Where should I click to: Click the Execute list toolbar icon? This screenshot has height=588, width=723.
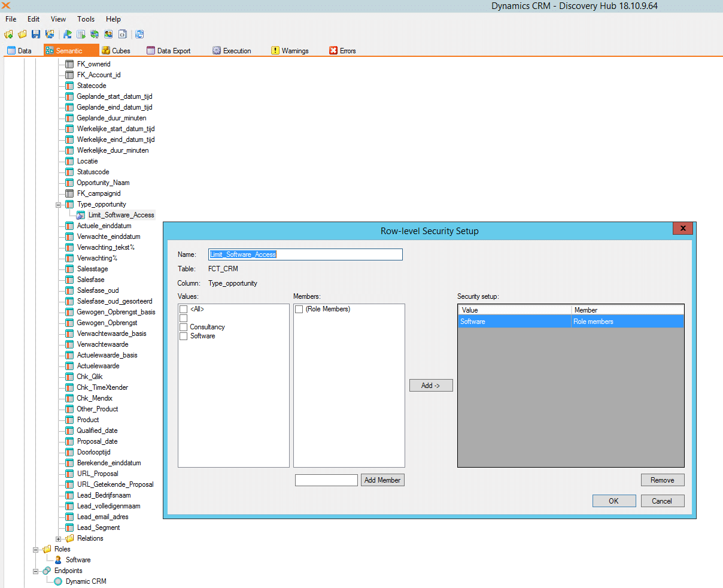pyautogui.click(x=80, y=34)
